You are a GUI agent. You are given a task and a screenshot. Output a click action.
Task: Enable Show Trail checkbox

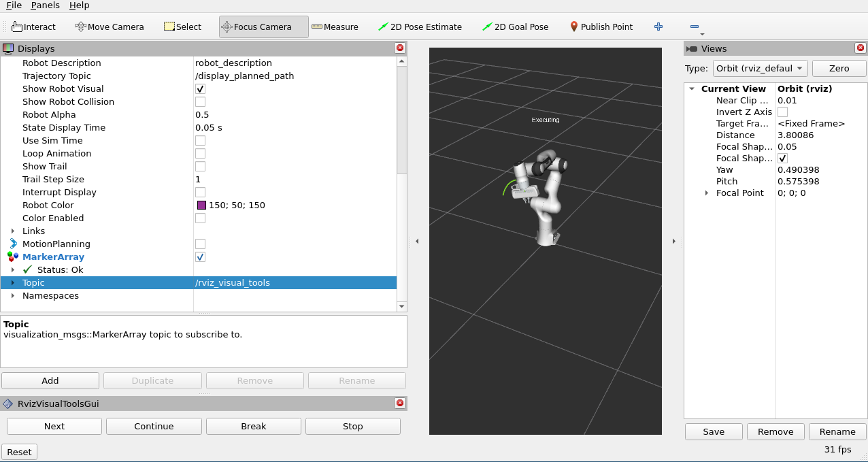(x=200, y=167)
